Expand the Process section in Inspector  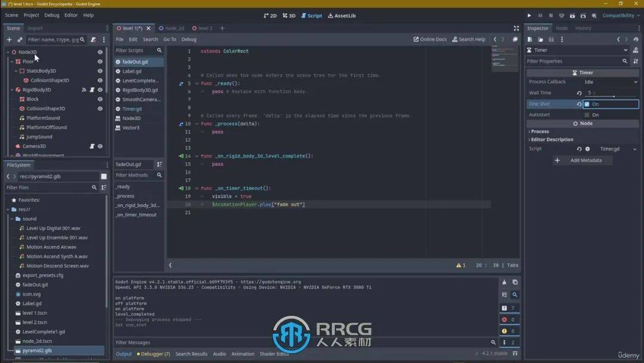point(540,131)
